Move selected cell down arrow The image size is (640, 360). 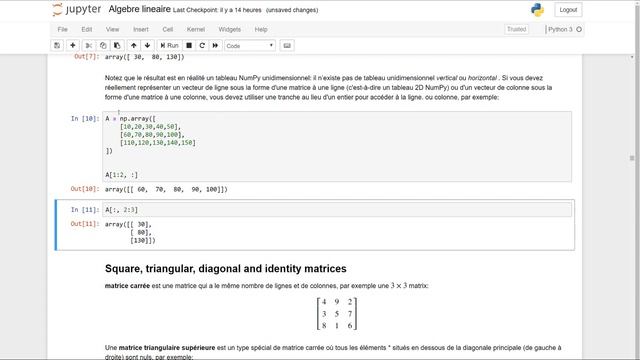pyautogui.click(x=147, y=46)
